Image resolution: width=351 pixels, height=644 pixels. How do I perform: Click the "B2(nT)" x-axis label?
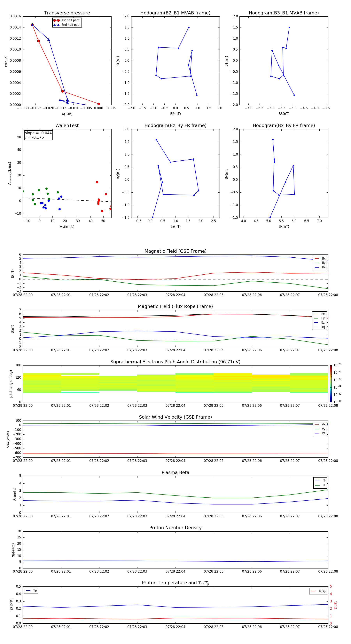(175, 114)
